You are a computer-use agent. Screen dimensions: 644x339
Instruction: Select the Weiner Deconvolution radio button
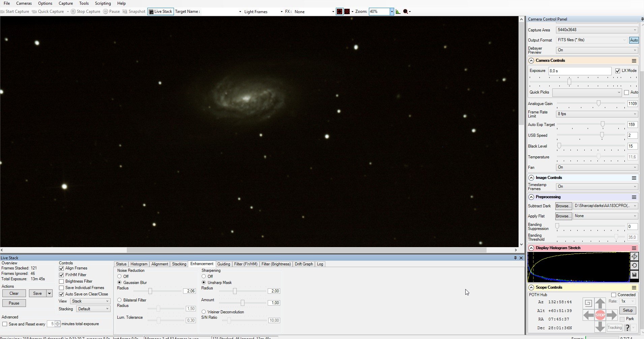(204, 312)
